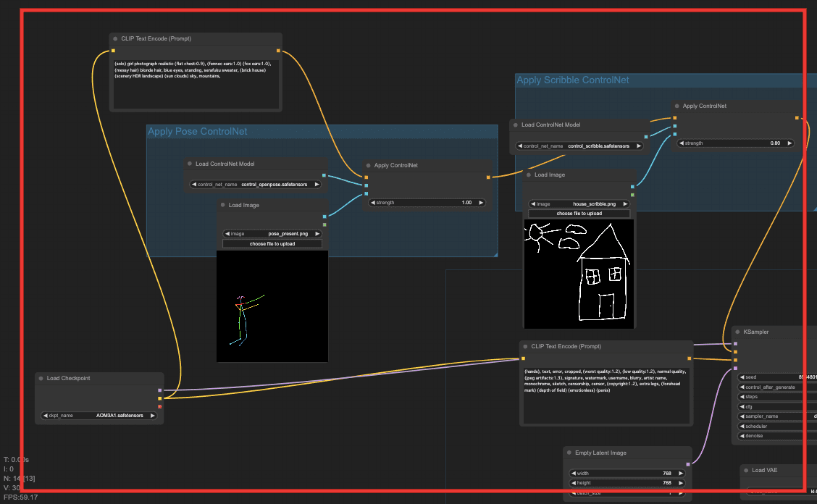Click the KSampler steps field
Screen dimensions: 817x504
tap(777, 397)
